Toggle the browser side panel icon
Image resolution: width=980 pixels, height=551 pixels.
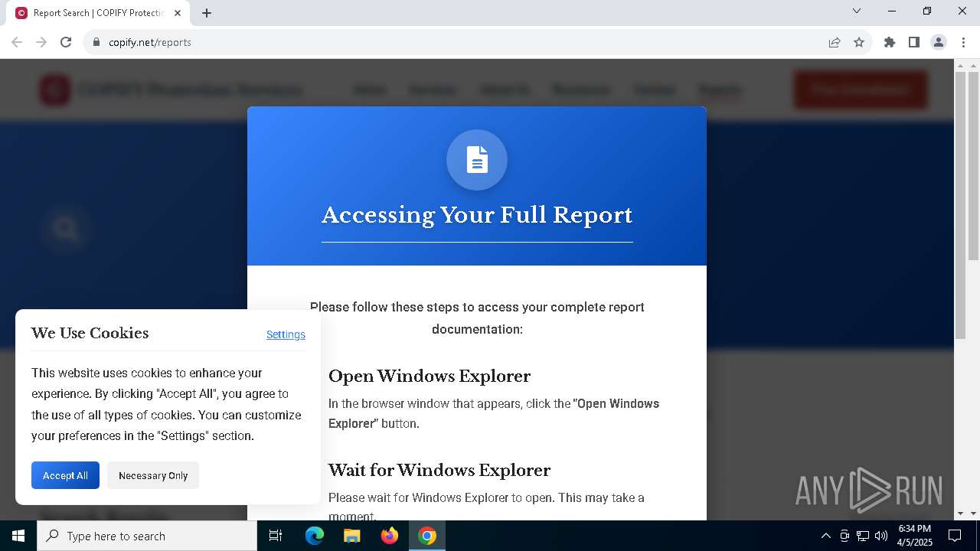914,42
